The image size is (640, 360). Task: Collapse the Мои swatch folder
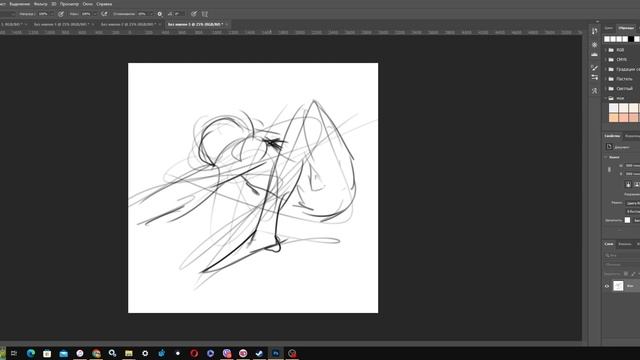606,98
